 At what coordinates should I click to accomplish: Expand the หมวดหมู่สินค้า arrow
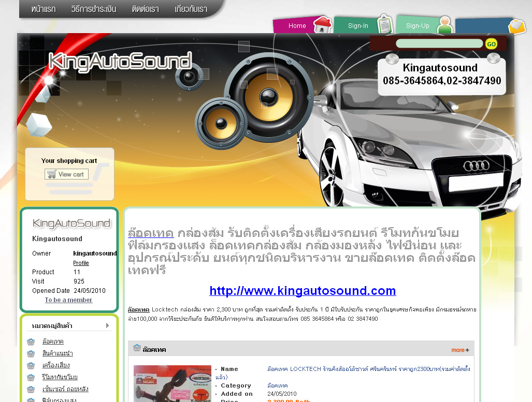coord(108,325)
